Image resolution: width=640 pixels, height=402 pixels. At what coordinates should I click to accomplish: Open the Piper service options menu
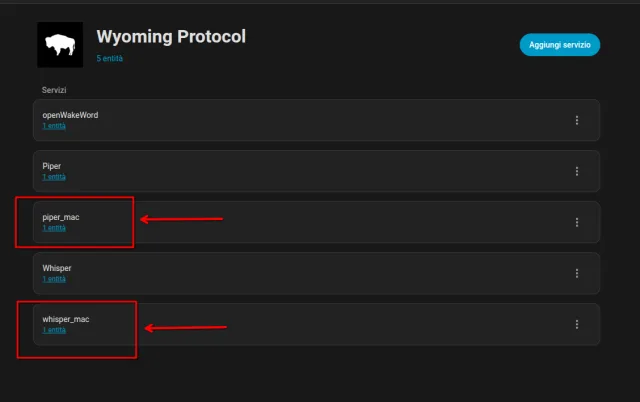577,171
